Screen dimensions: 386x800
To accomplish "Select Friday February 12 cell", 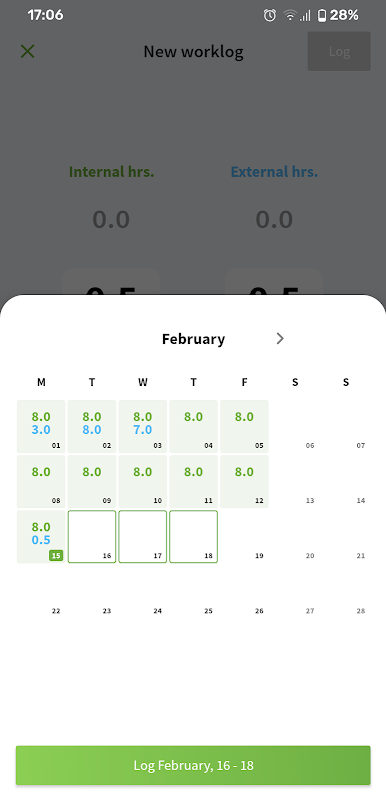I will coord(244,482).
